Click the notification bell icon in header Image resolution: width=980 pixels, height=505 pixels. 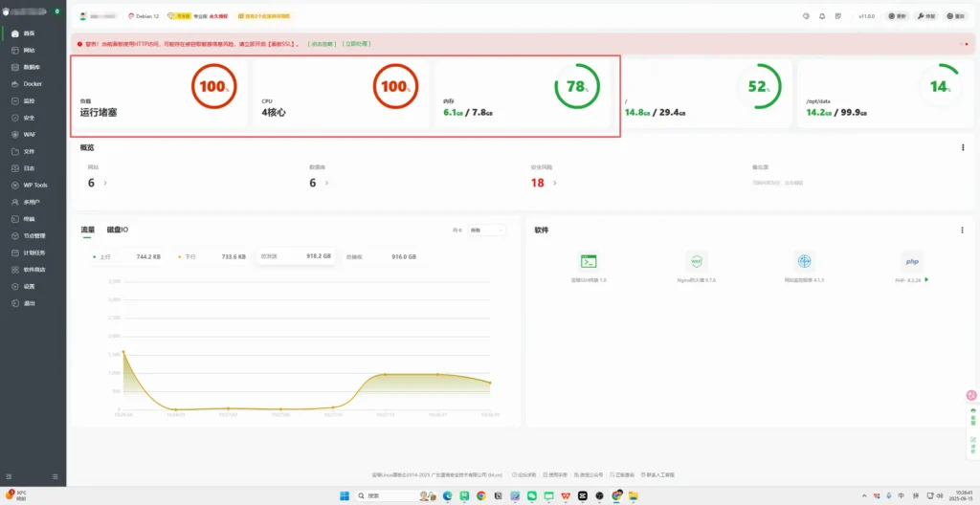822,16
